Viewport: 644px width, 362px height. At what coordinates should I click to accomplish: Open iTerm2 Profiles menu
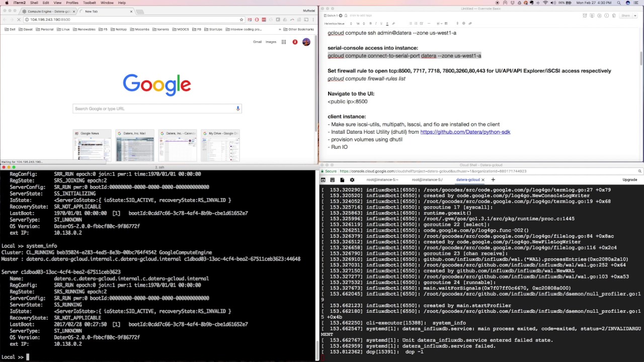[x=72, y=3]
